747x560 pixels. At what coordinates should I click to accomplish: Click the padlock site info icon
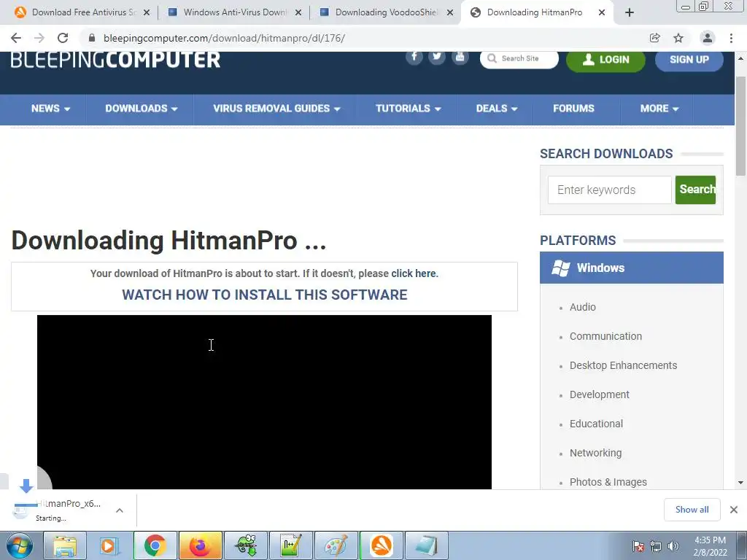[92, 38]
